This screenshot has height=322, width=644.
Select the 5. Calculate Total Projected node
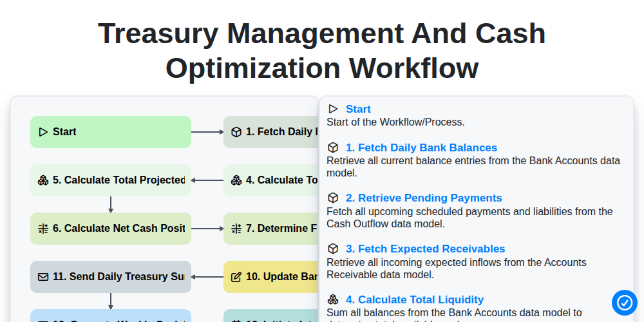pos(111,180)
